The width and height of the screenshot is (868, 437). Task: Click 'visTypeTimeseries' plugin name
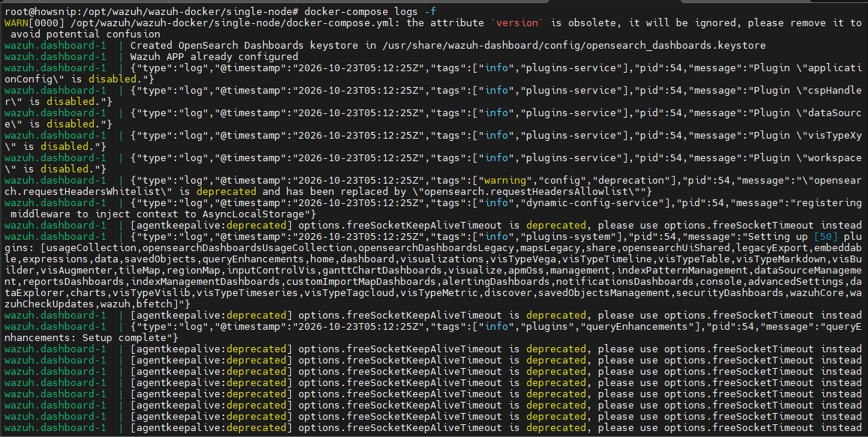pos(247,293)
